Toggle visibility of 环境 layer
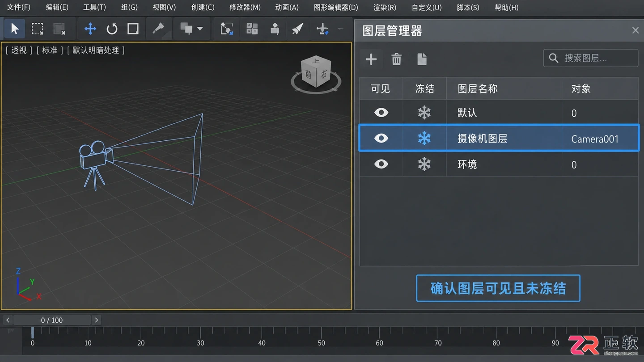This screenshot has height=362, width=644. tap(381, 164)
